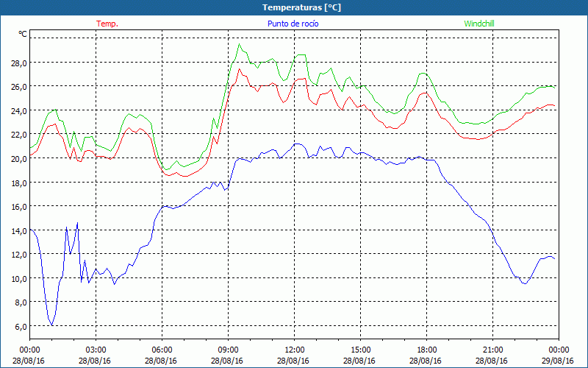Click the 8,0 y-axis value

tap(21, 302)
